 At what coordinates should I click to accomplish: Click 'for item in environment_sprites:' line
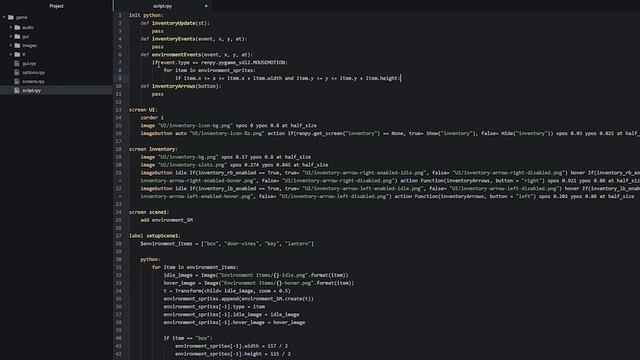(209, 70)
